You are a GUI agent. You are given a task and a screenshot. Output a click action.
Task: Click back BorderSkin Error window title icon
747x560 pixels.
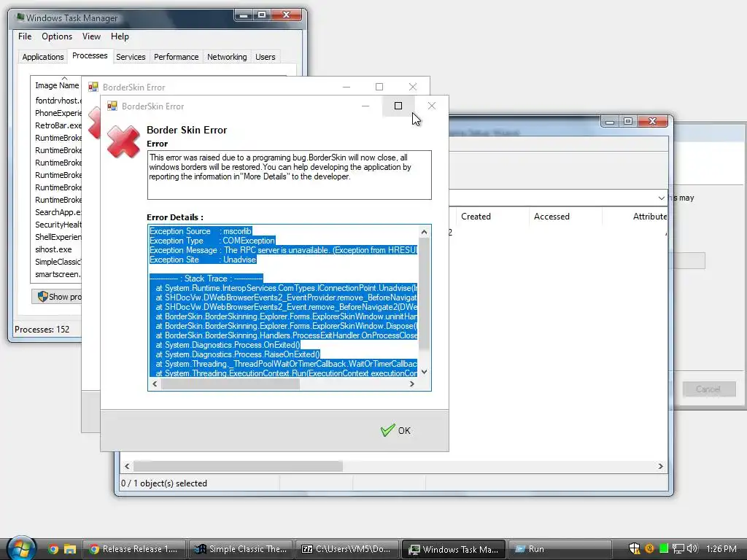pos(93,87)
